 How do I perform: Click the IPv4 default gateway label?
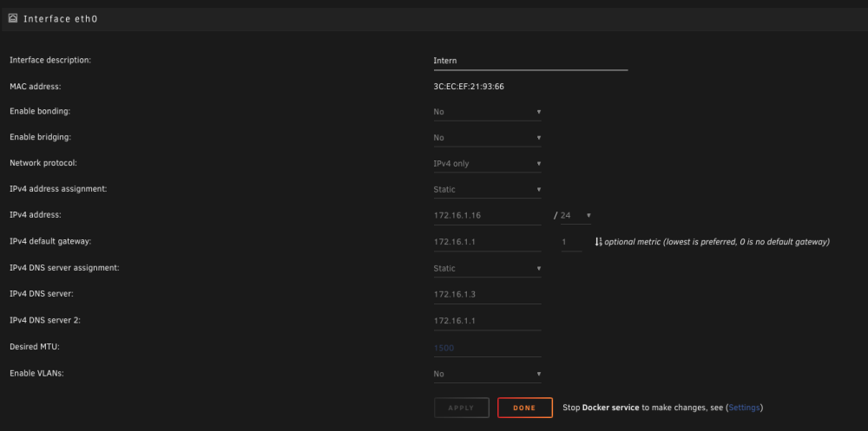pos(50,241)
